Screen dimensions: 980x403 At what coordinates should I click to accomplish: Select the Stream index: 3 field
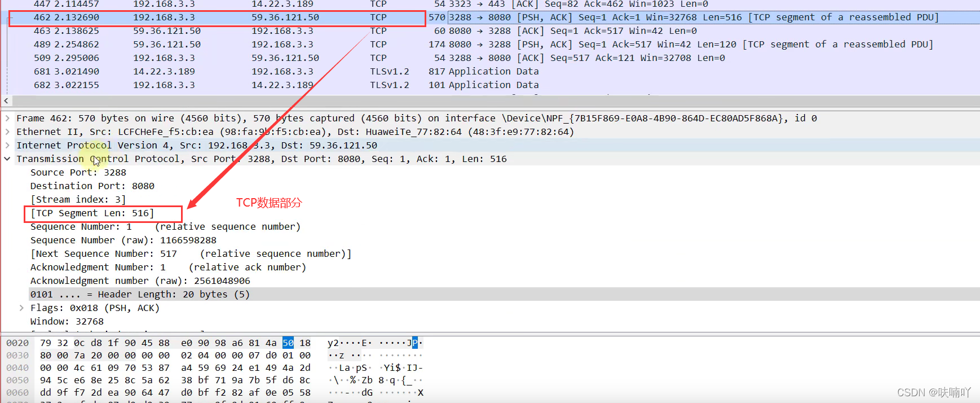[x=78, y=199]
